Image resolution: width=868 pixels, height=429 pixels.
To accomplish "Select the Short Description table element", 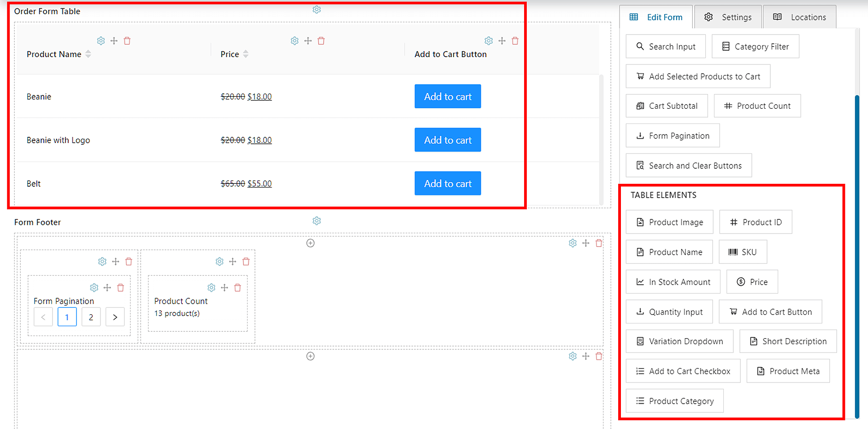I will [788, 341].
